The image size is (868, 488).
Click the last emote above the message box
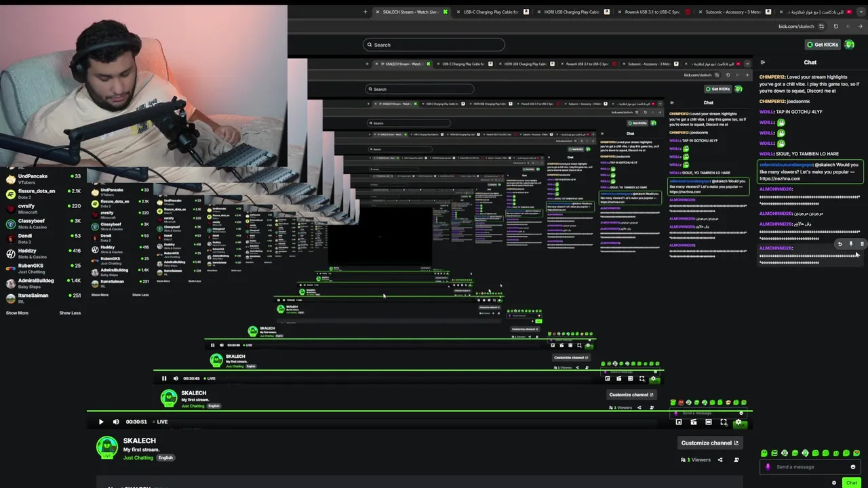point(856,453)
